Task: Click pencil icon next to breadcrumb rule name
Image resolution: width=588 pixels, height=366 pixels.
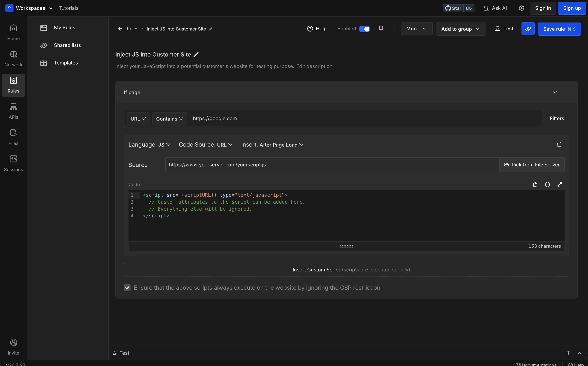Action: [211, 29]
